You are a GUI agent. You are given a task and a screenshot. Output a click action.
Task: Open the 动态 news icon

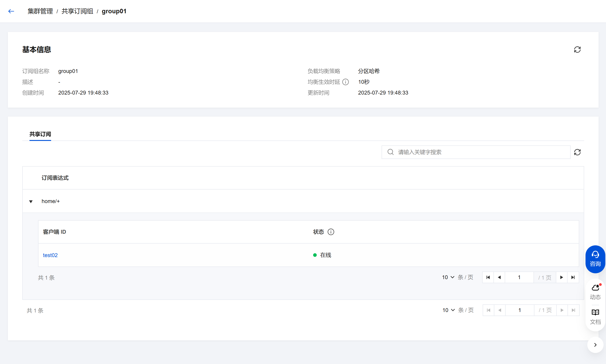(x=595, y=292)
